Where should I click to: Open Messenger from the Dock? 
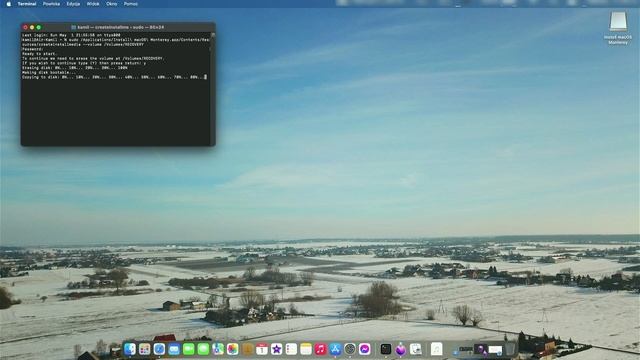pos(364,349)
